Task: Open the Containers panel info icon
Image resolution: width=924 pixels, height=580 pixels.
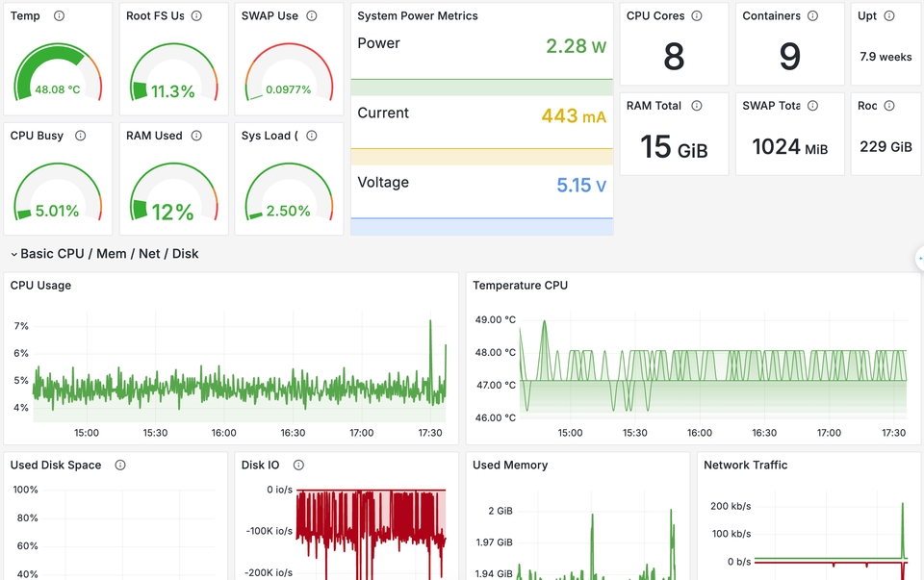Action: [x=812, y=16]
